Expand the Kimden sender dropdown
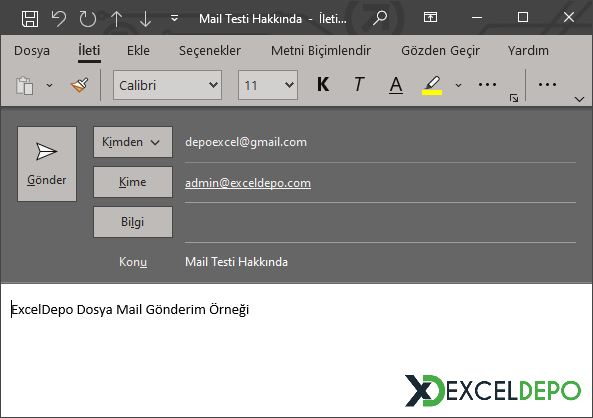The image size is (593, 418). click(133, 142)
